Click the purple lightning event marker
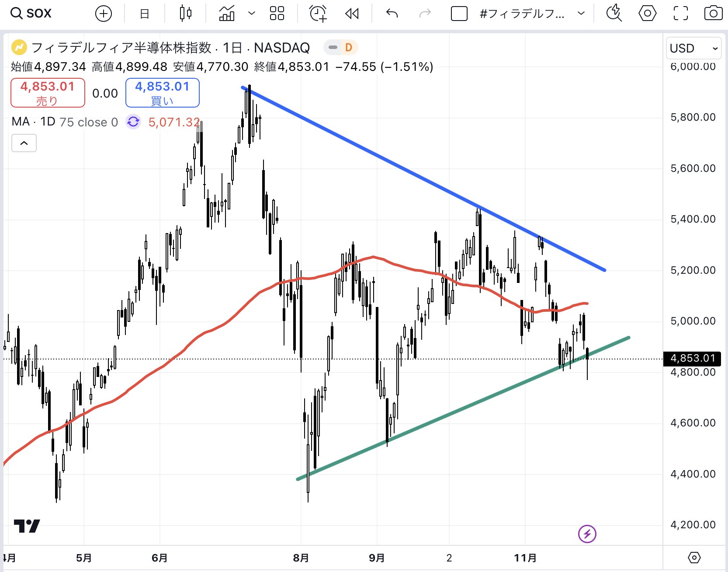The width and height of the screenshot is (728, 572). coord(587,534)
